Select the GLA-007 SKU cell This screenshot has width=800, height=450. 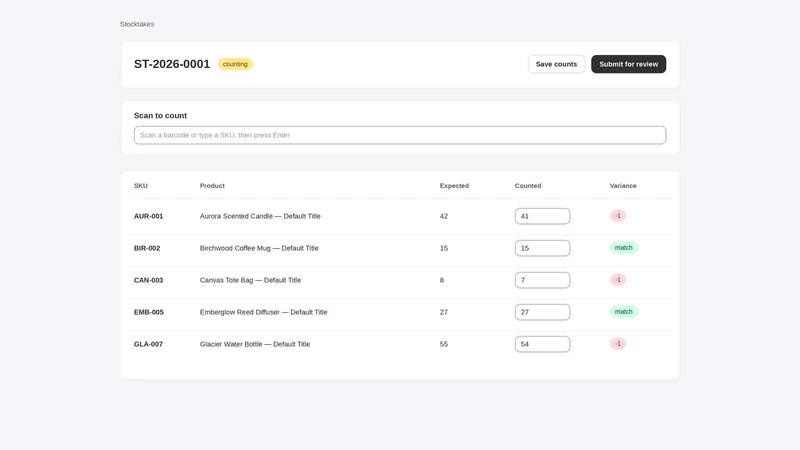(x=148, y=344)
